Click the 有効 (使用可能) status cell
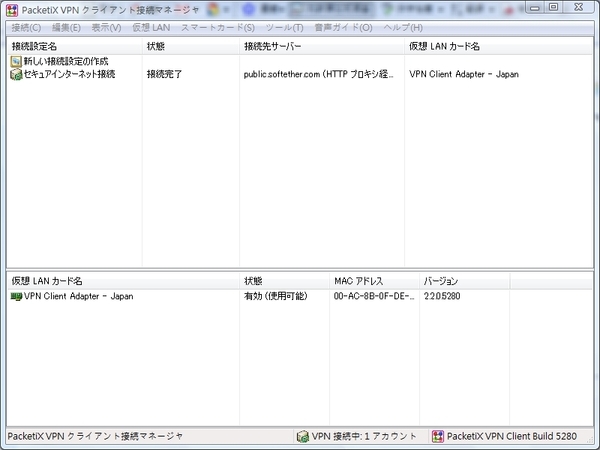 point(276,296)
